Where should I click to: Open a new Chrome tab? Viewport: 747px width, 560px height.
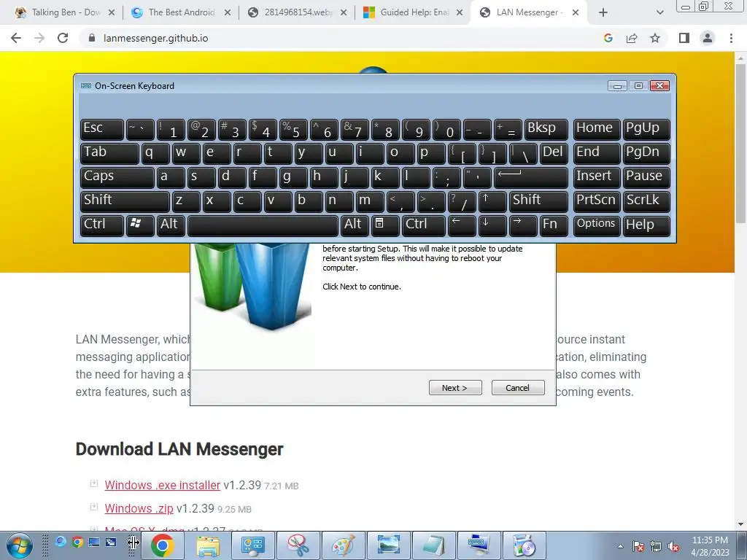[x=603, y=13]
